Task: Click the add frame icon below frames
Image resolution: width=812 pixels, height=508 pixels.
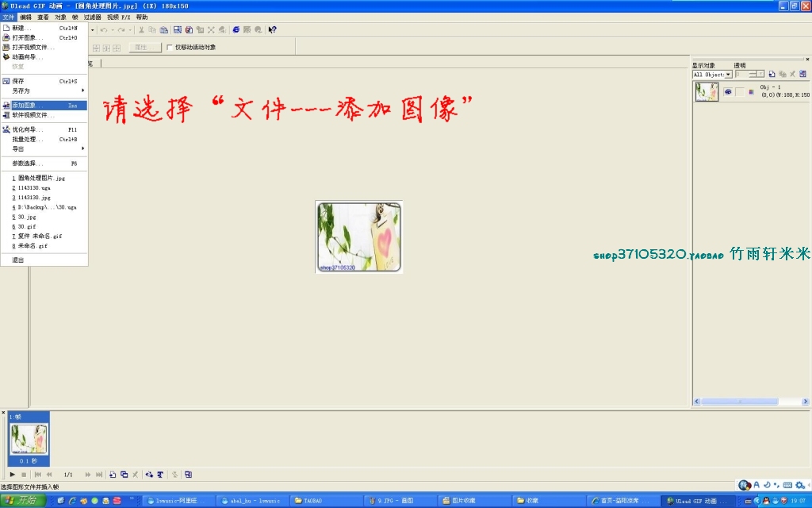Action: click(x=113, y=475)
